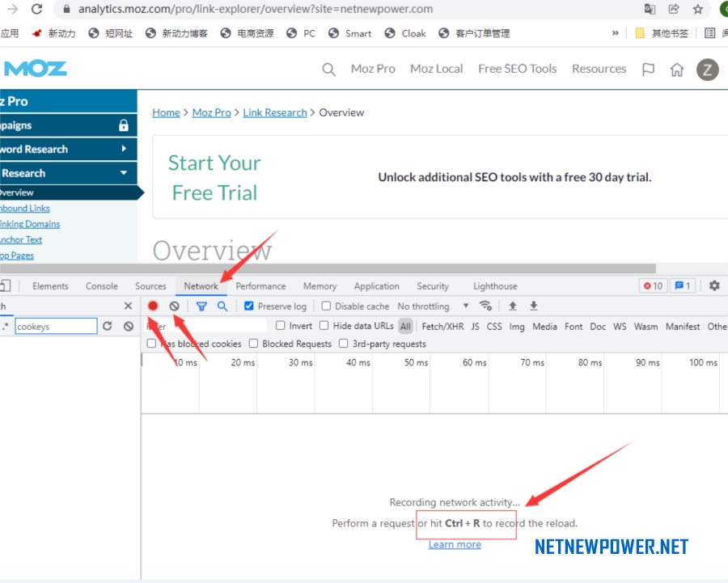Screen dimensions: 728x583
Task: Check Has blocked cookies checkbox
Action: [x=151, y=343]
